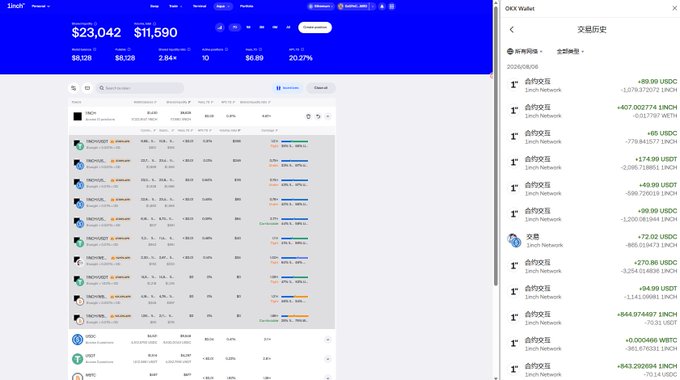Viewport: 680px width, 380px height.
Task: Expand the USDC token row
Action: 328,340
